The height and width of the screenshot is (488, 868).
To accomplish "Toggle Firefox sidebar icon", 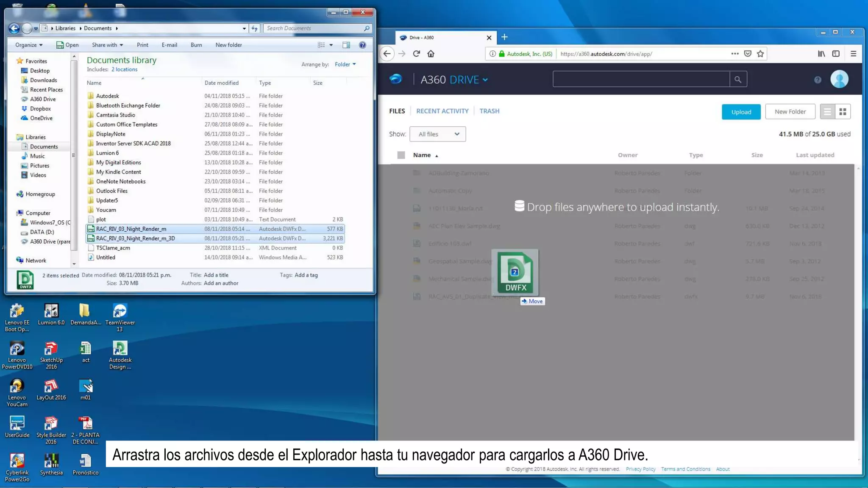I will [x=836, y=54].
